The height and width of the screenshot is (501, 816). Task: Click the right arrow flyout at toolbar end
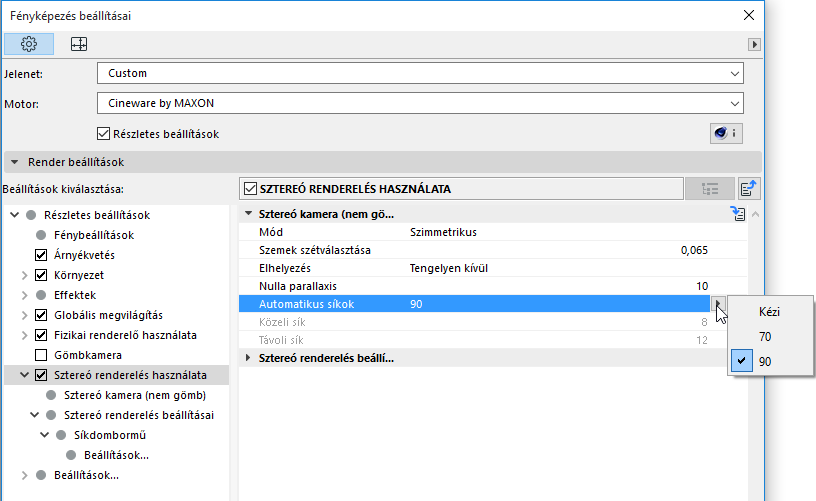(754, 44)
